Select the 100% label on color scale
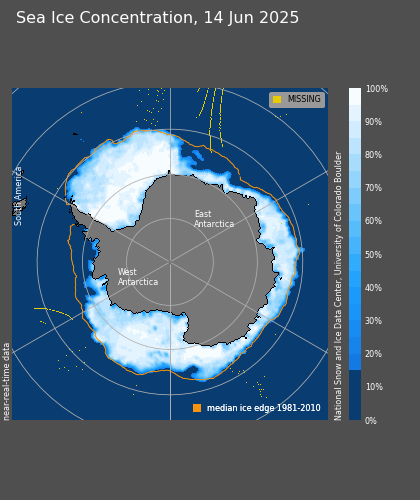Screen dimensions: 420x500 [x=377, y=89]
